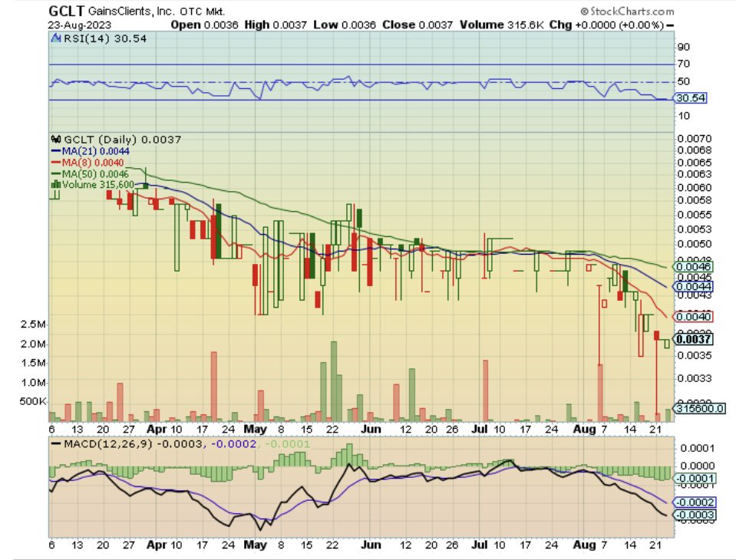Click the Close 0.0037 value
The width and height of the screenshot is (736, 560).
tap(418, 25)
